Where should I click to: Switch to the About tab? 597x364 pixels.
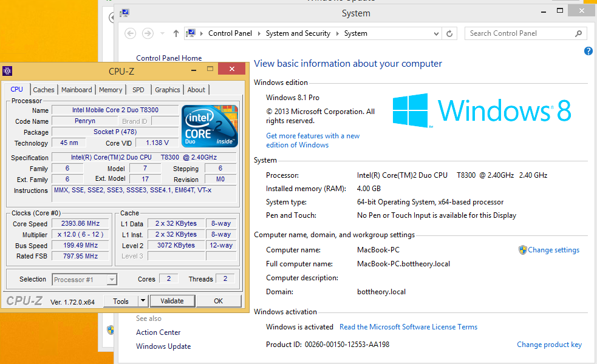[x=196, y=90]
